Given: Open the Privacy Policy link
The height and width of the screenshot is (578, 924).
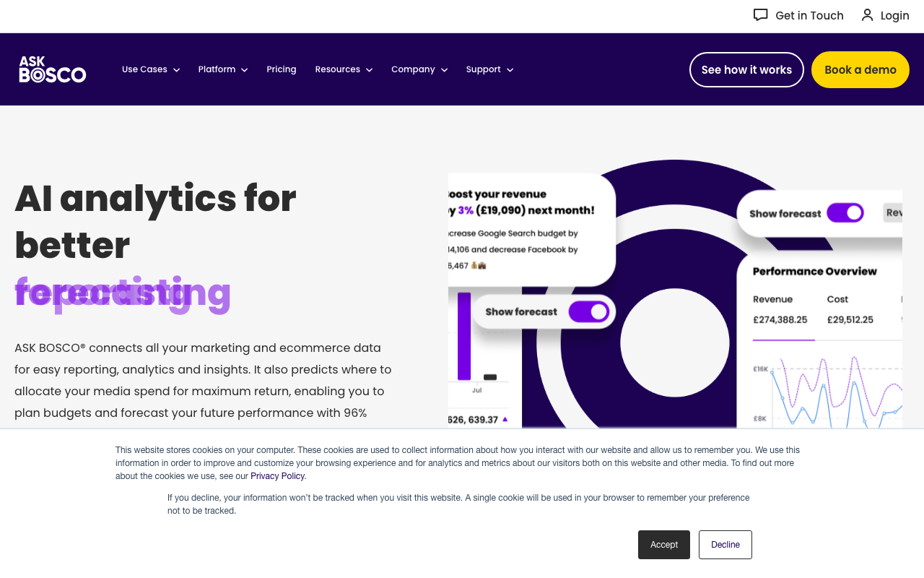Looking at the screenshot, I should tap(277, 476).
